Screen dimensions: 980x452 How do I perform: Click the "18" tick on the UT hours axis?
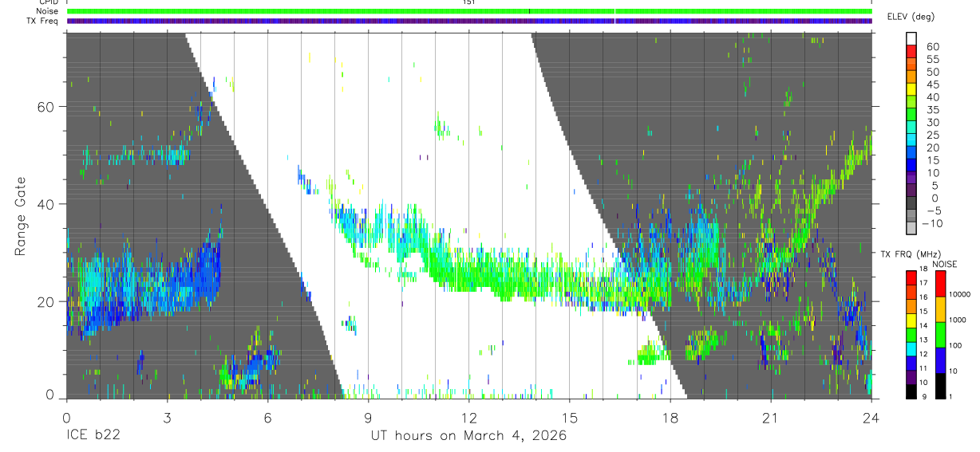670,417
